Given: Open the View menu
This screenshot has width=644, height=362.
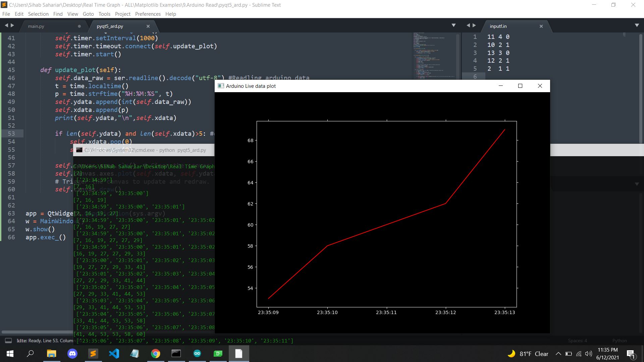Looking at the screenshot, I should 72,14.
